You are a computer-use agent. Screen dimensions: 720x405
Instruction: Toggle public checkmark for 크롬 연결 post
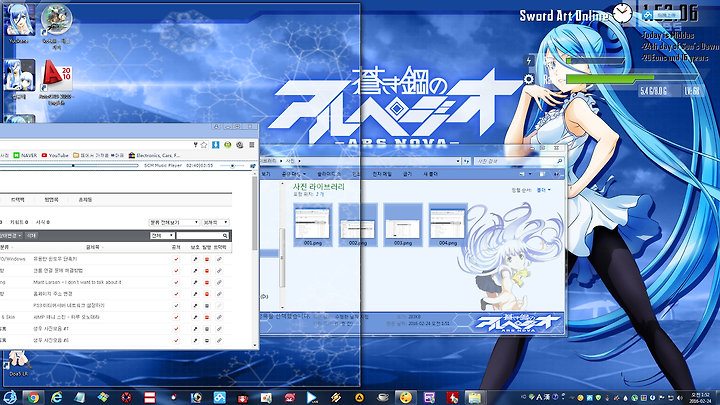(x=176, y=271)
